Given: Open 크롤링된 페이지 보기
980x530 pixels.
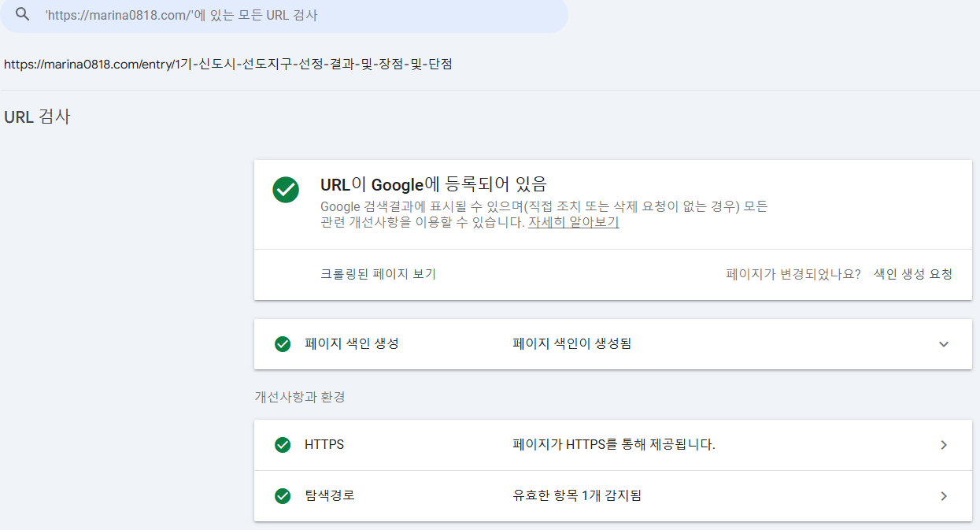Looking at the screenshot, I should [x=378, y=274].
